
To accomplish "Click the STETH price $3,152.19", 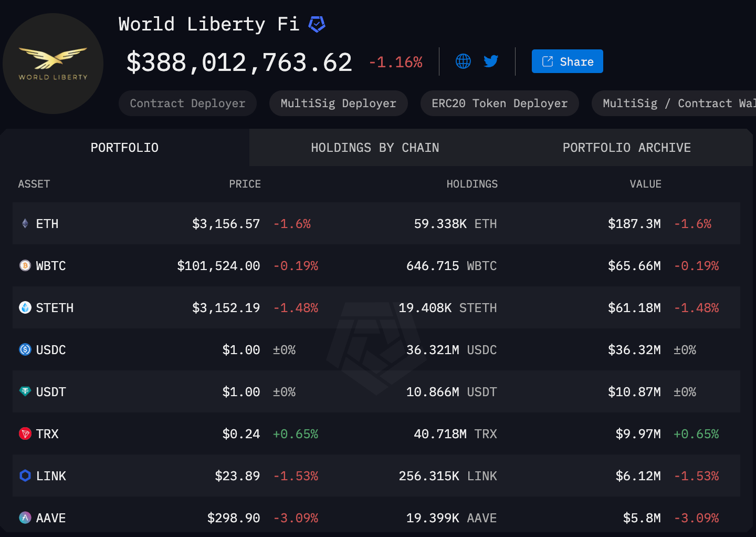I will pos(226,308).
